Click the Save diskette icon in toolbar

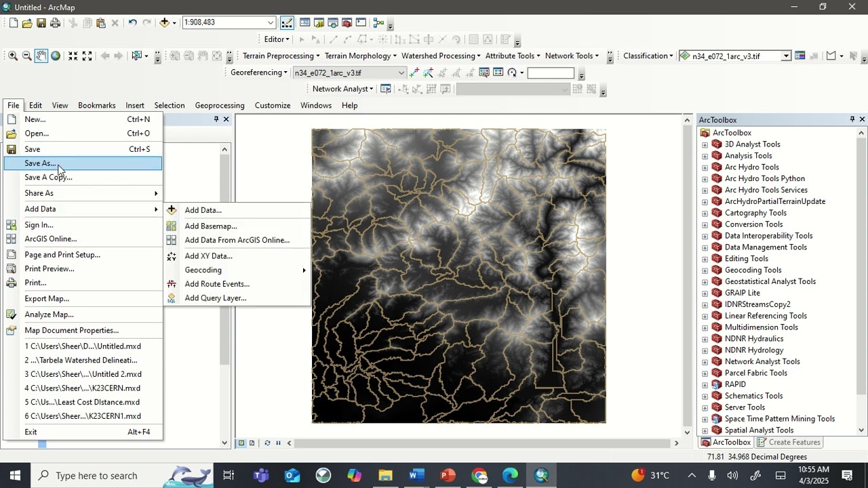coord(41,22)
